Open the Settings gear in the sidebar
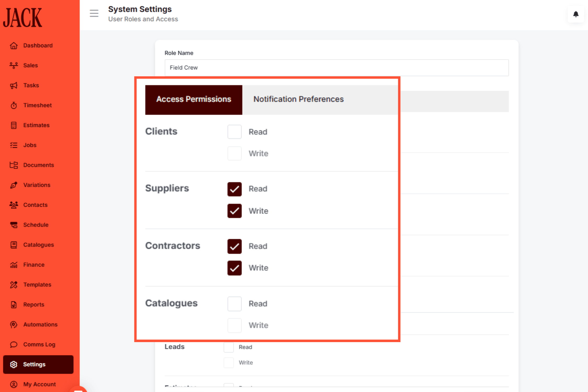The width and height of the screenshot is (588, 392). 14,364
